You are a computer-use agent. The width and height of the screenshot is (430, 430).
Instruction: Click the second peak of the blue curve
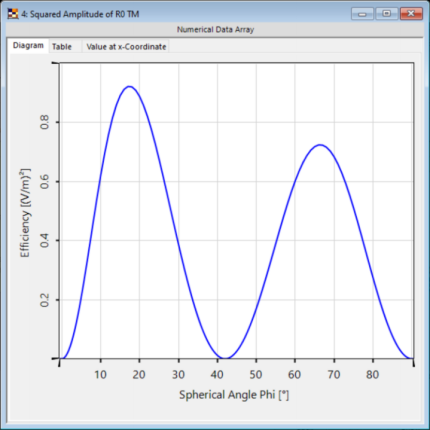click(320, 145)
